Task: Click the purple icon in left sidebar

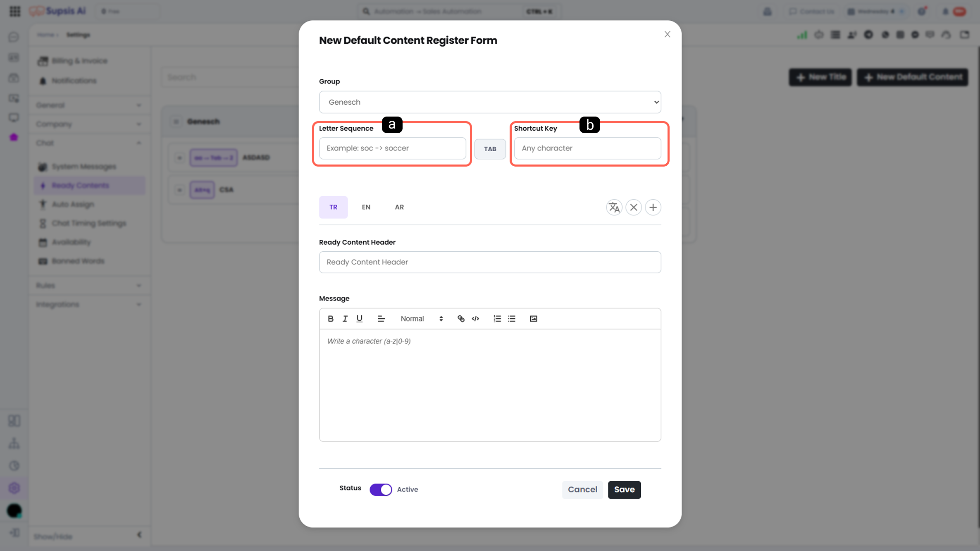Action: (x=14, y=137)
